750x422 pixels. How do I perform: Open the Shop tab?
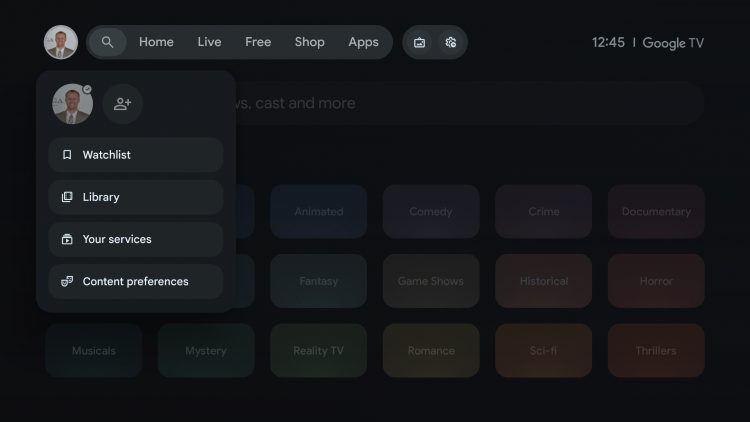309,42
